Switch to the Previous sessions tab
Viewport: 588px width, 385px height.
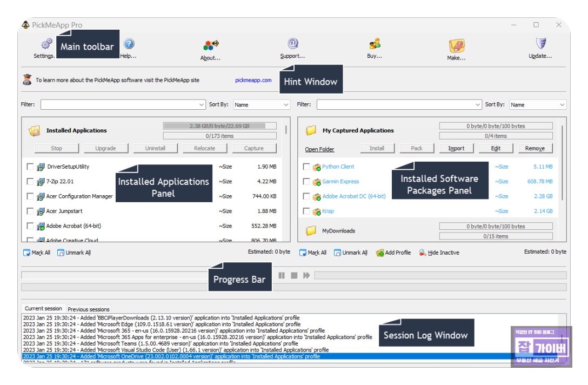click(89, 310)
